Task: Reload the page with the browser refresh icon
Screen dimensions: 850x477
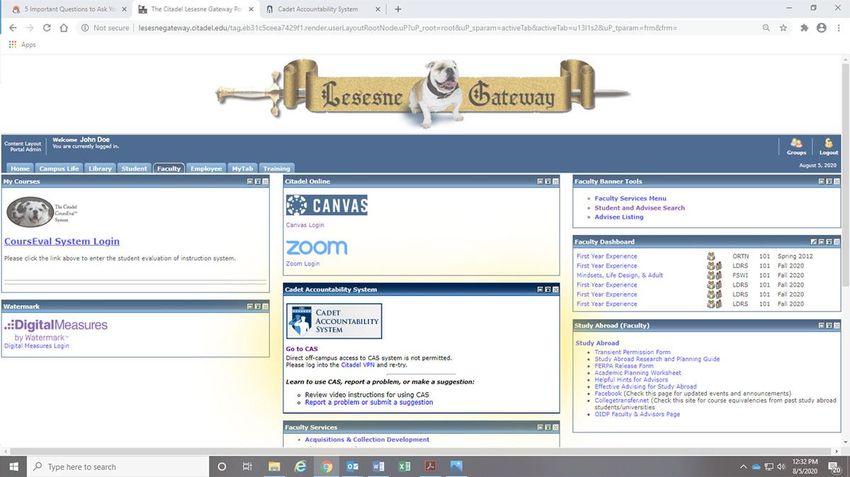Action: click(x=47, y=28)
